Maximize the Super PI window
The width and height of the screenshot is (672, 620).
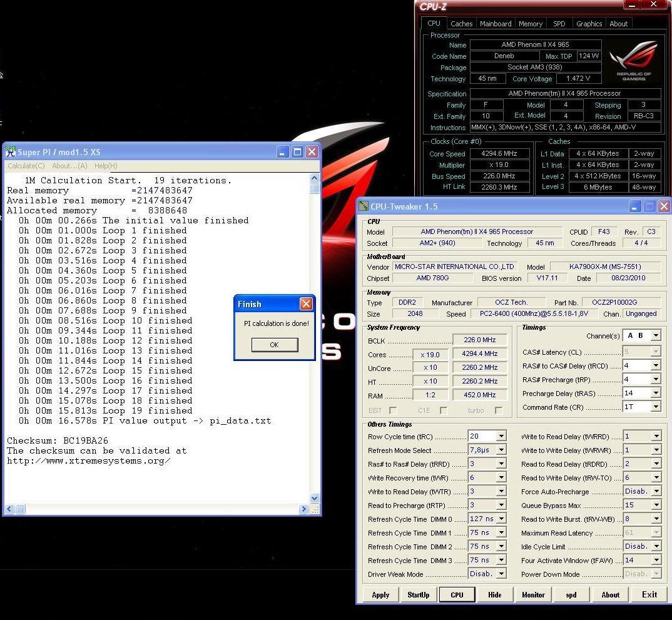pos(297,151)
